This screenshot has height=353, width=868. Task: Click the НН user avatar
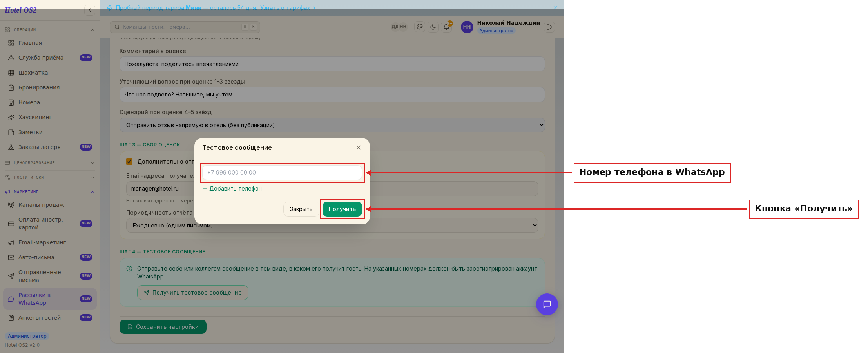pyautogui.click(x=467, y=27)
